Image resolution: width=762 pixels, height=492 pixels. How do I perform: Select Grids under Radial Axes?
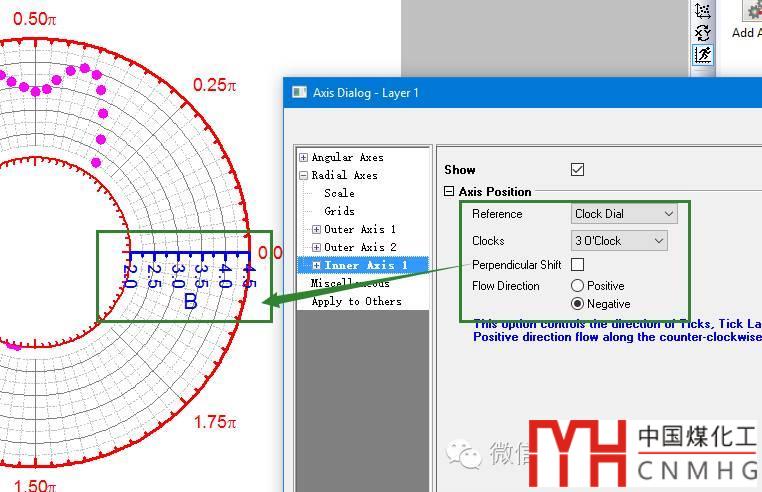coord(339,211)
